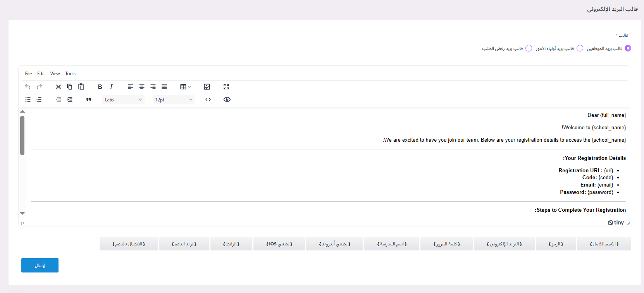
Task: Click the Undo icon in editor toolbar
Action: point(28,87)
